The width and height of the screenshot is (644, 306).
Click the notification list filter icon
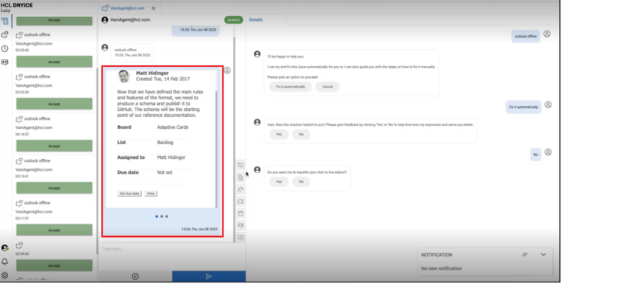click(x=525, y=255)
